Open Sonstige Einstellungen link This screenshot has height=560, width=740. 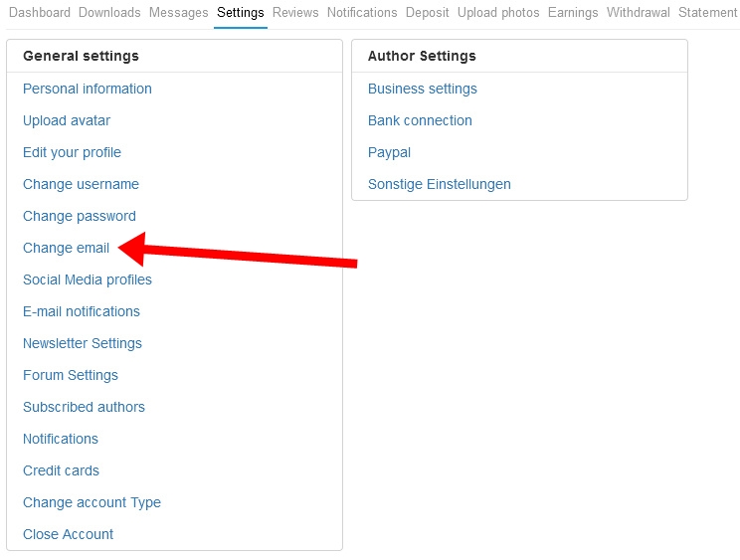(440, 184)
